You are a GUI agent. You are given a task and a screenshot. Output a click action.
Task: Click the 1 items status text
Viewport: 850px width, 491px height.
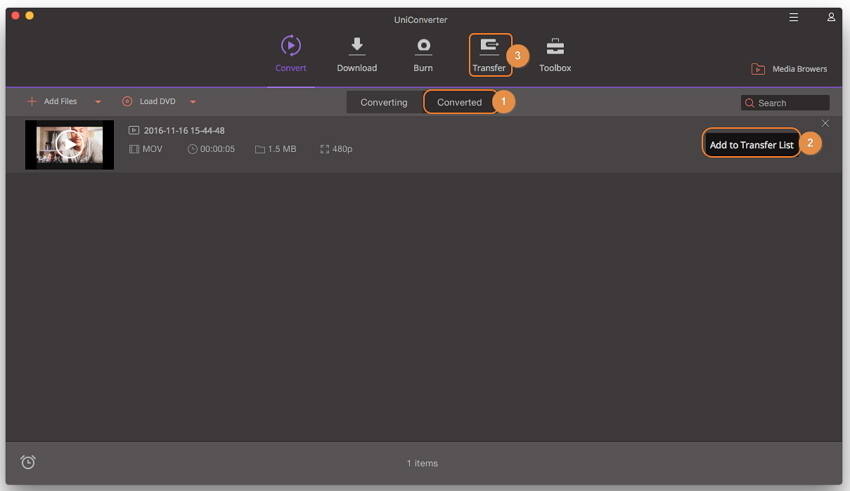click(x=423, y=463)
